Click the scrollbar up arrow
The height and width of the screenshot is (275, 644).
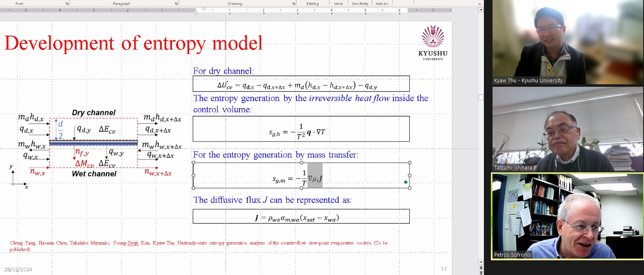[481, 10]
